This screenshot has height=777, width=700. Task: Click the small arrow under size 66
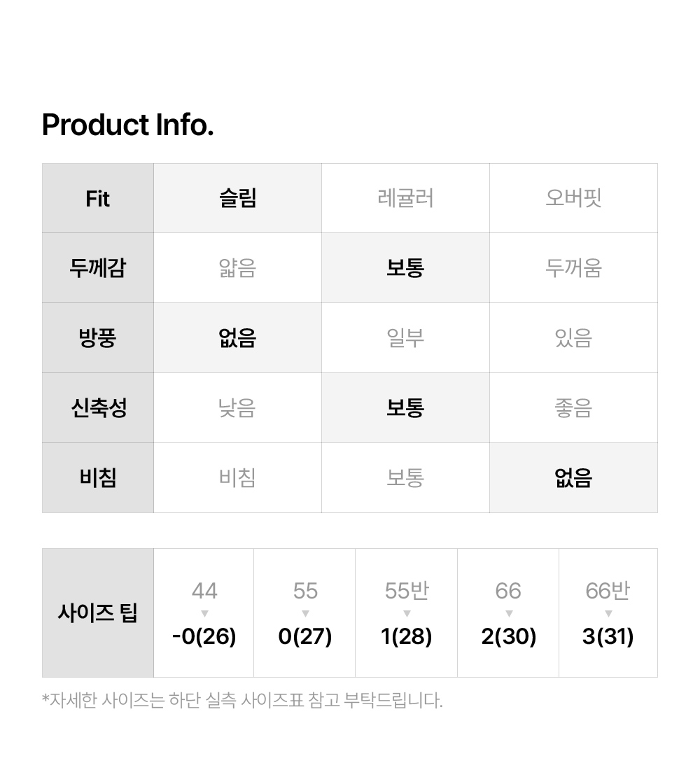tap(509, 614)
